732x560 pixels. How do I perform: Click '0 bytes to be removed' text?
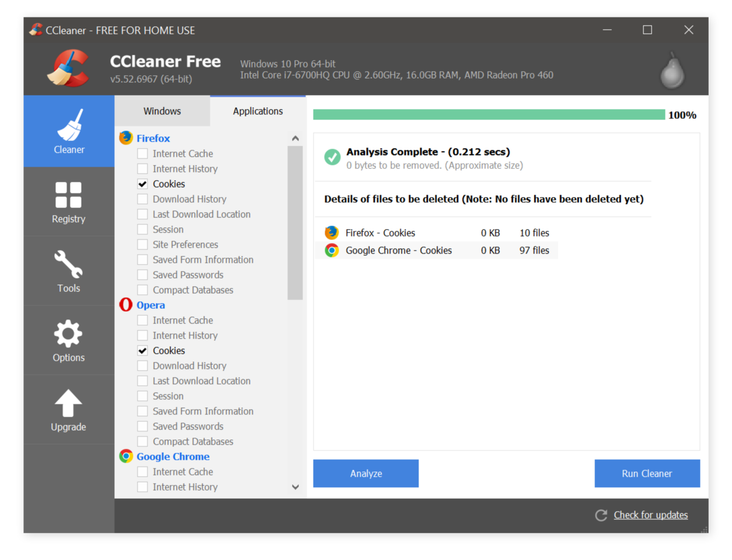coord(394,165)
